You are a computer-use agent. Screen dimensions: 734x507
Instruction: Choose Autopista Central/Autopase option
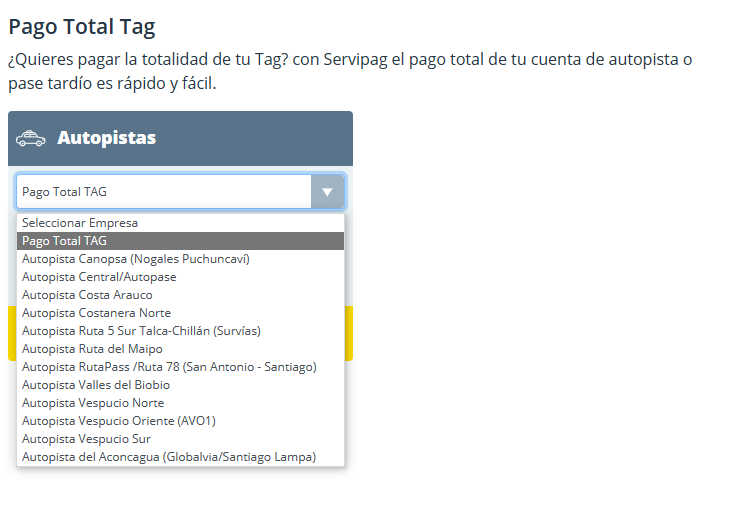point(99,277)
